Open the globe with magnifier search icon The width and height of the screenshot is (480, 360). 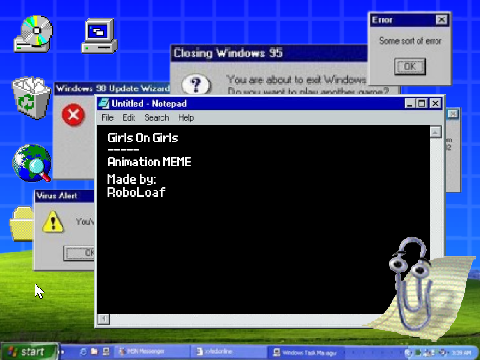pyautogui.click(x=32, y=163)
